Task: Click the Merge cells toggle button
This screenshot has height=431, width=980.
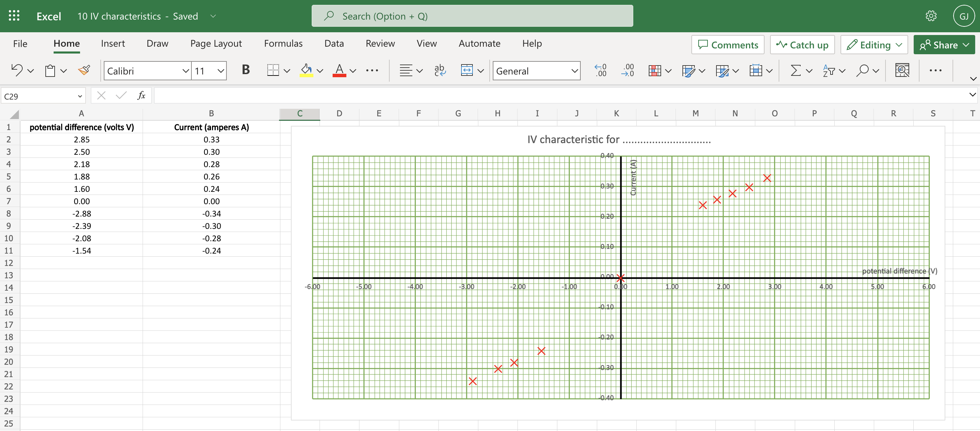Action: pyautogui.click(x=466, y=71)
